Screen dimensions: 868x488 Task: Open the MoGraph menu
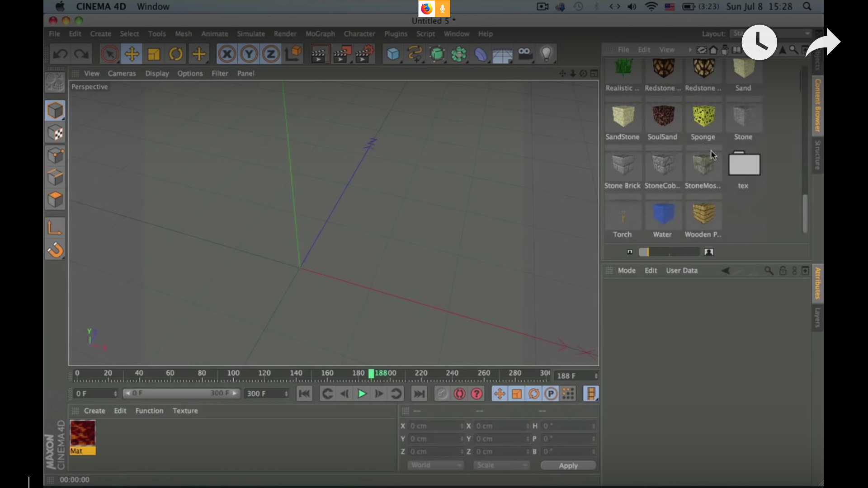(x=320, y=34)
